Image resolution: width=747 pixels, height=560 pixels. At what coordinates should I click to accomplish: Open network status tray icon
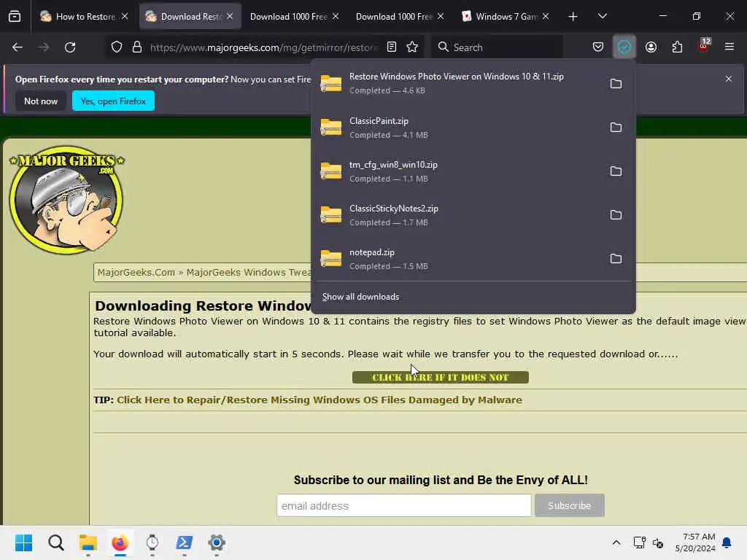(639, 542)
